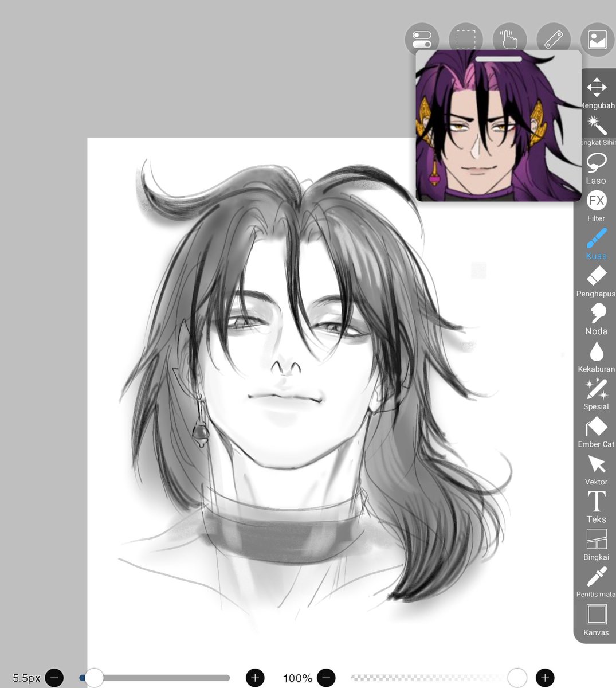This screenshot has width=616, height=688.
Task: Select the Bingkai frame tool
Action: coord(597,546)
